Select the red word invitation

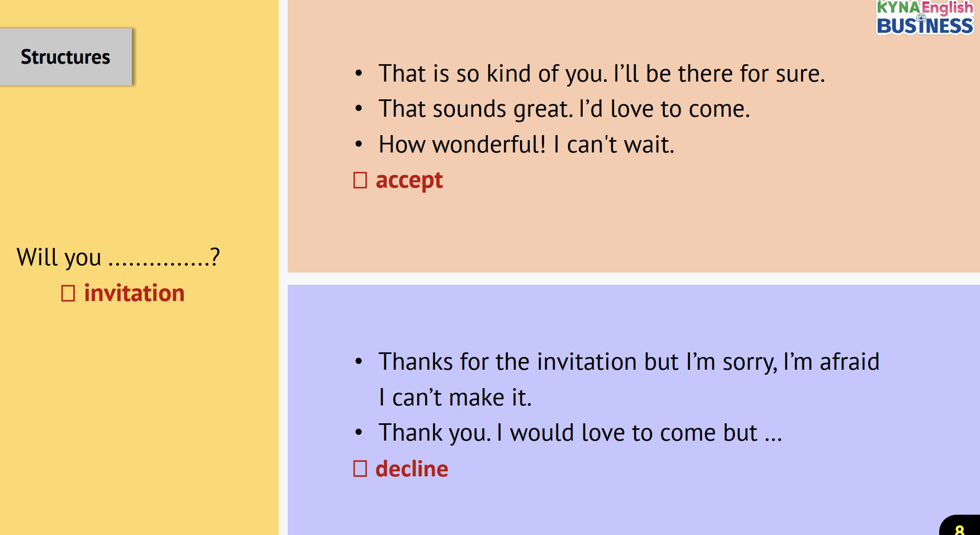coord(134,293)
